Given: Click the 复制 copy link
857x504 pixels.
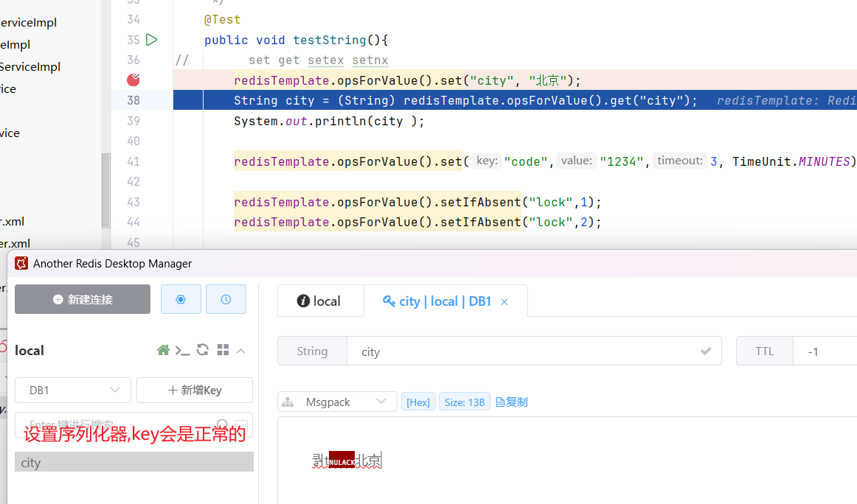Looking at the screenshot, I should click(x=511, y=402).
